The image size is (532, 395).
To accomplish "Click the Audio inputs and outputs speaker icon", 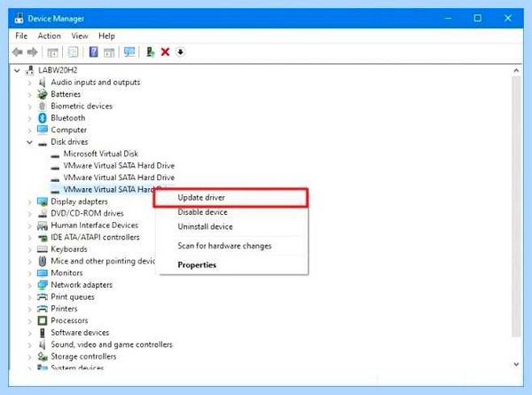I will 42,83.
